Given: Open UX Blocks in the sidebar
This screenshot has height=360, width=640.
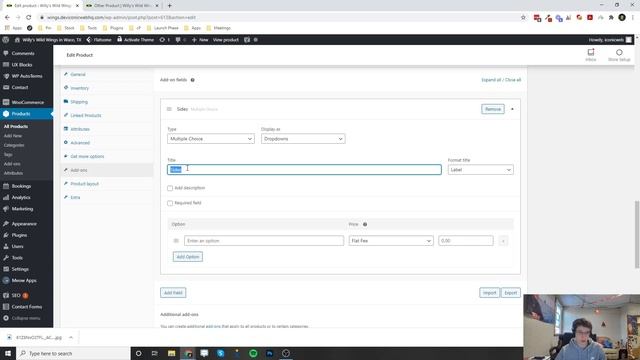Looking at the screenshot, I should tap(22, 65).
